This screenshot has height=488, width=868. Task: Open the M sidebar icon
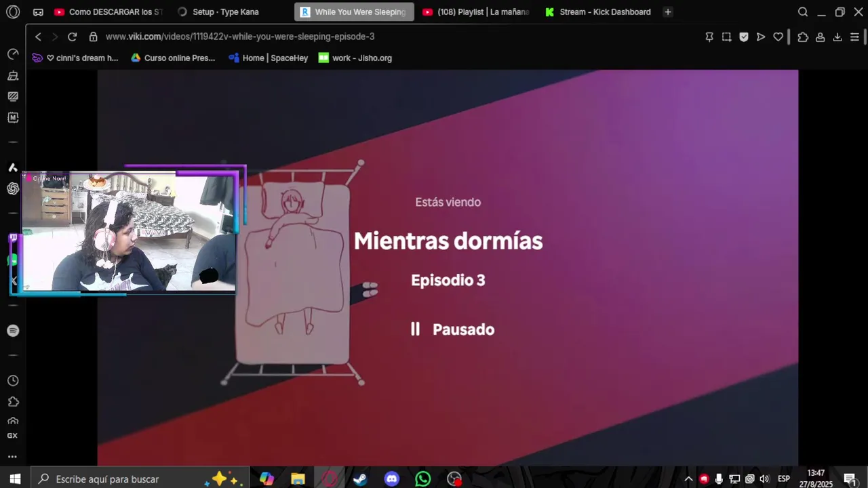[13, 117]
